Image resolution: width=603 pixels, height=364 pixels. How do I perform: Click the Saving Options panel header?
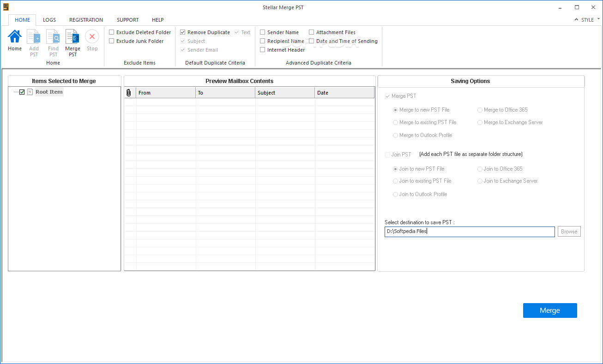(x=481, y=81)
